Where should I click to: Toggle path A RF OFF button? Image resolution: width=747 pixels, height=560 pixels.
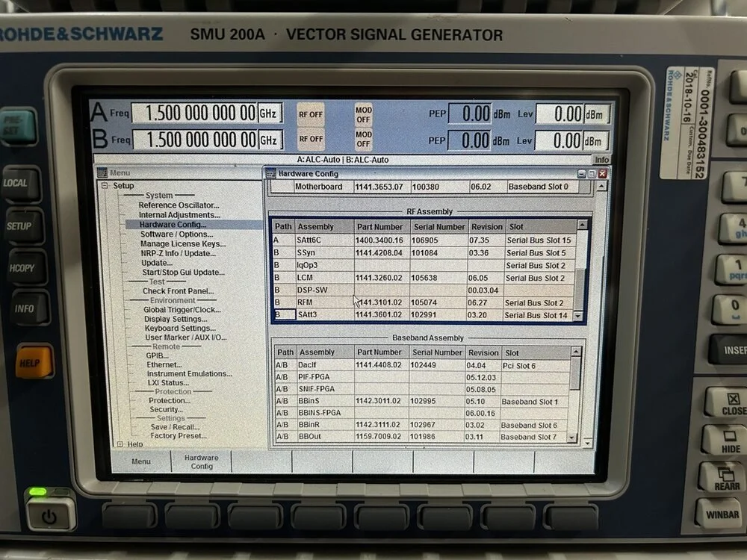[311, 114]
